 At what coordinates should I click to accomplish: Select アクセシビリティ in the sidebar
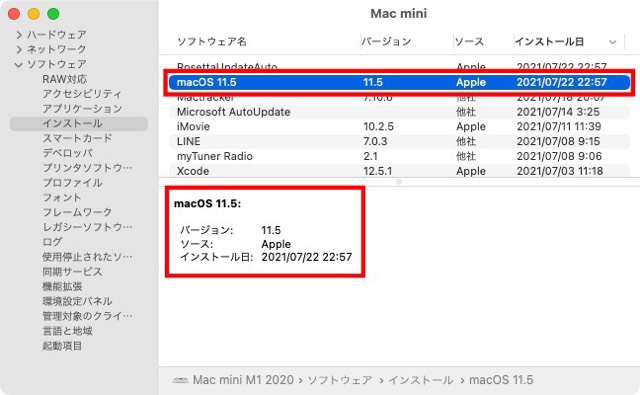[x=82, y=94]
